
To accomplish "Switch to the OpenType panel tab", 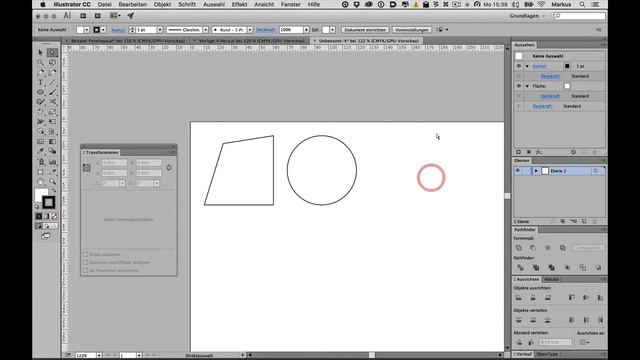I will (547, 354).
